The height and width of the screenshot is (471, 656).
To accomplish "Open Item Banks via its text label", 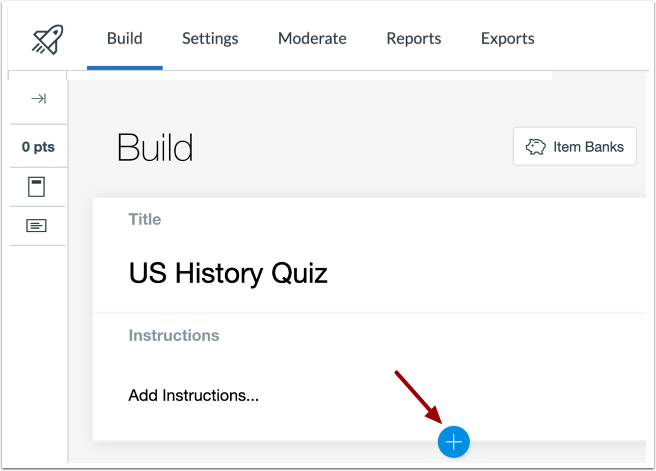I will [588, 146].
